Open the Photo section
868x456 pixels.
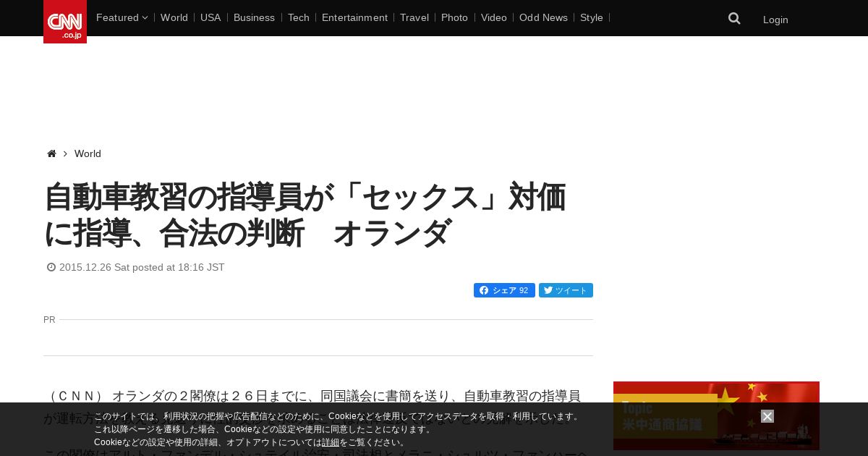454,17
